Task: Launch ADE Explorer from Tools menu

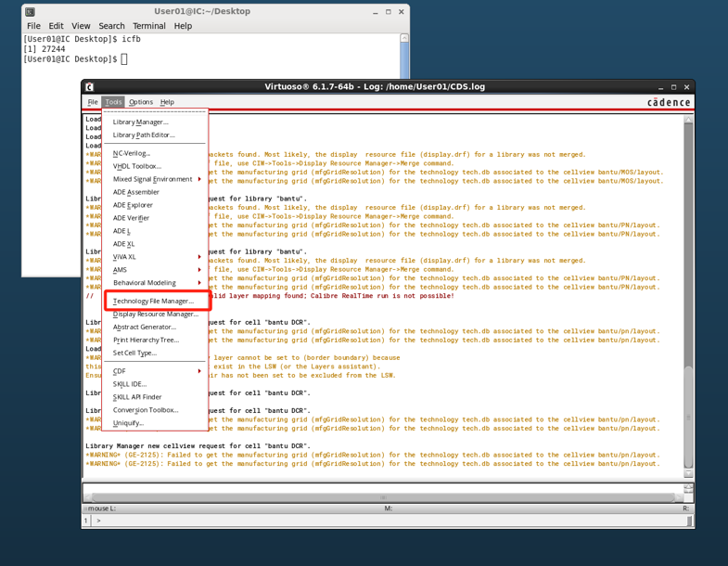Action: click(x=133, y=205)
